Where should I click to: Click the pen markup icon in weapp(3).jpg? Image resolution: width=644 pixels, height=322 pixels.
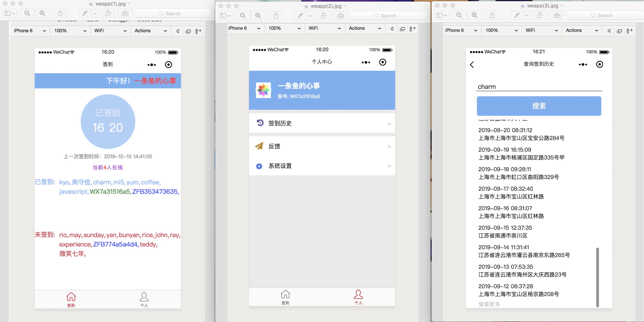[517, 15]
